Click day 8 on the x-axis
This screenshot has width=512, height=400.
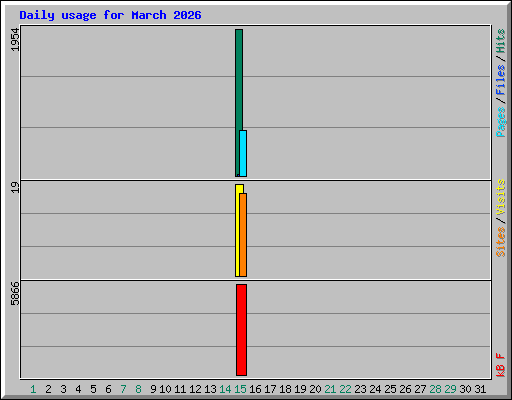[x=138, y=389]
